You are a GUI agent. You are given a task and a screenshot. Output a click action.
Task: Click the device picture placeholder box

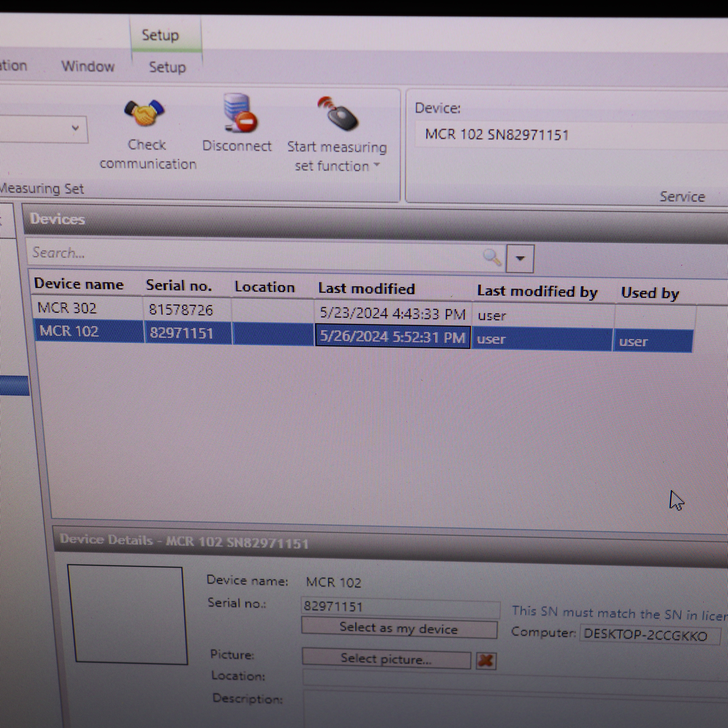click(x=128, y=614)
